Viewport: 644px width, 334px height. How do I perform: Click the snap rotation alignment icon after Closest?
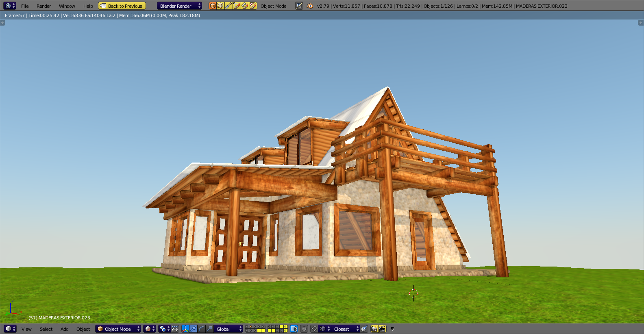(x=364, y=329)
